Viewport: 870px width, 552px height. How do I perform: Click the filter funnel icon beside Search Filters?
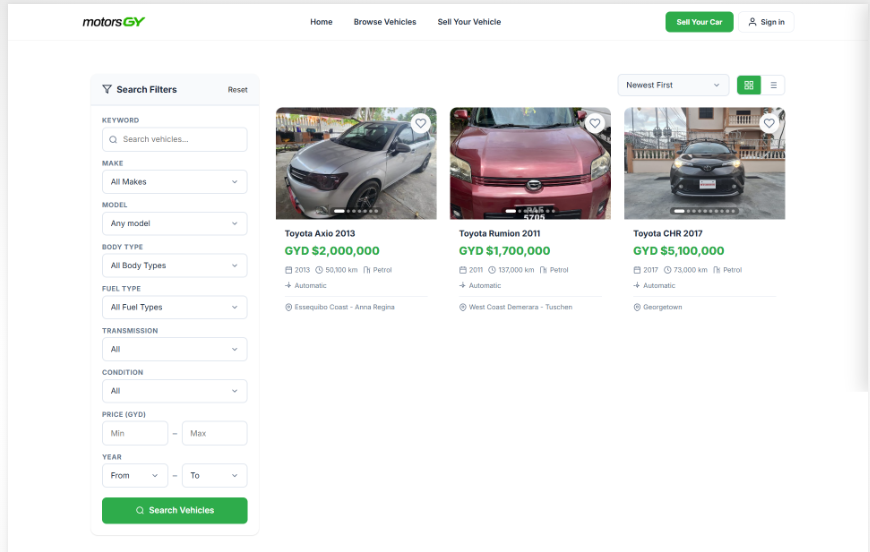(x=107, y=89)
